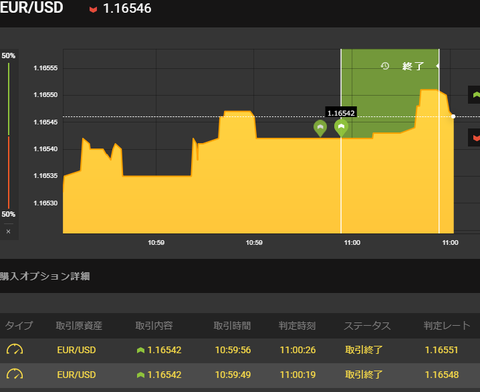Click the trade time 10:59:49
This screenshot has height=392, width=480.
click(x=233, y=375)
